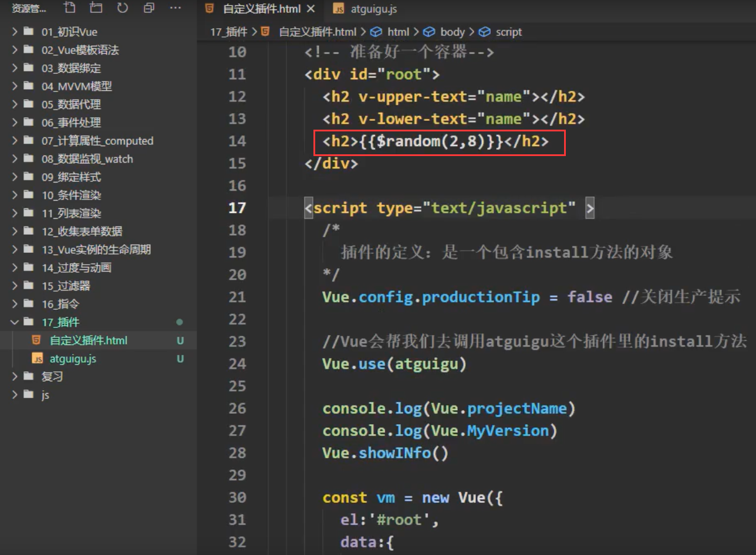Select the 15_过滤器 folder row
756x555 pixels.
[98, 286]
